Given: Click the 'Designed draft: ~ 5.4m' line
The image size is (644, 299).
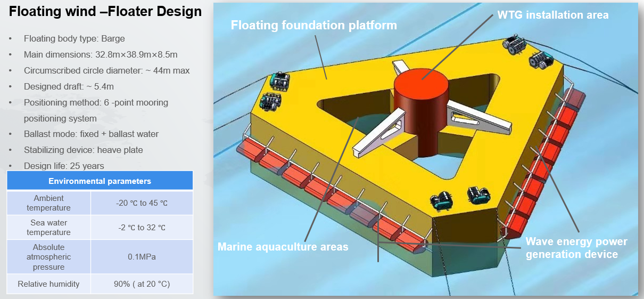Looking at the screenshot, I should 69,86.
